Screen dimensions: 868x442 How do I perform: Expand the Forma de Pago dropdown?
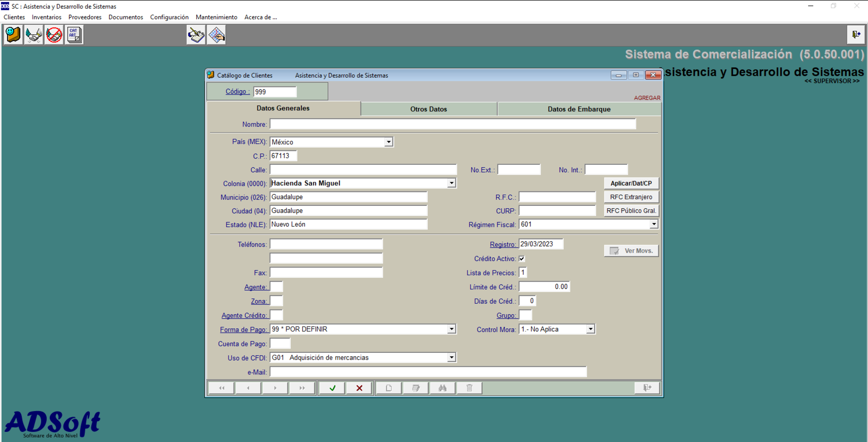[x=451, y=329]
